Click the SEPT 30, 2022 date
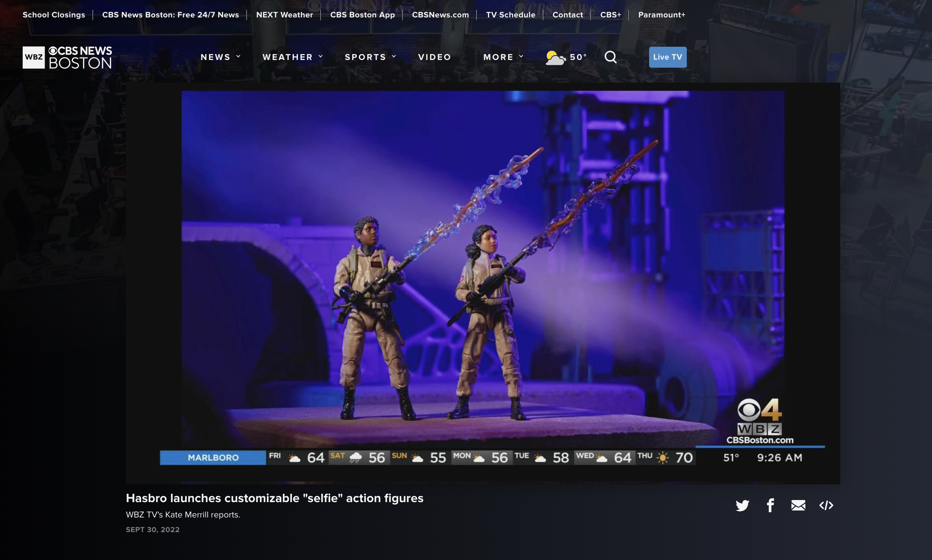932x560 pixels. pos(152,529)
